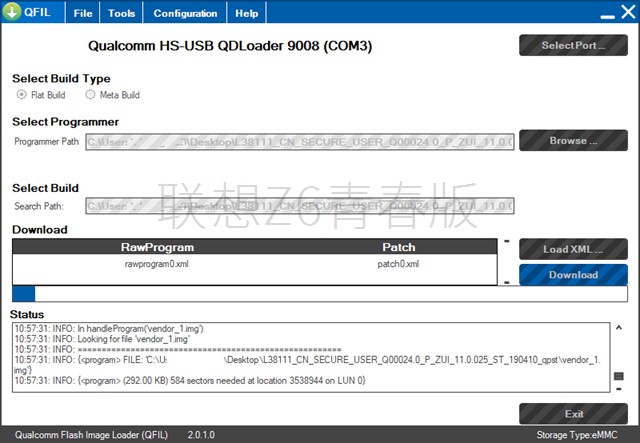Screen dimensions: 640x443
Task: Click the log line 'In handleProgram(vendor_1.img)'
Action: (x=109, y=328)
